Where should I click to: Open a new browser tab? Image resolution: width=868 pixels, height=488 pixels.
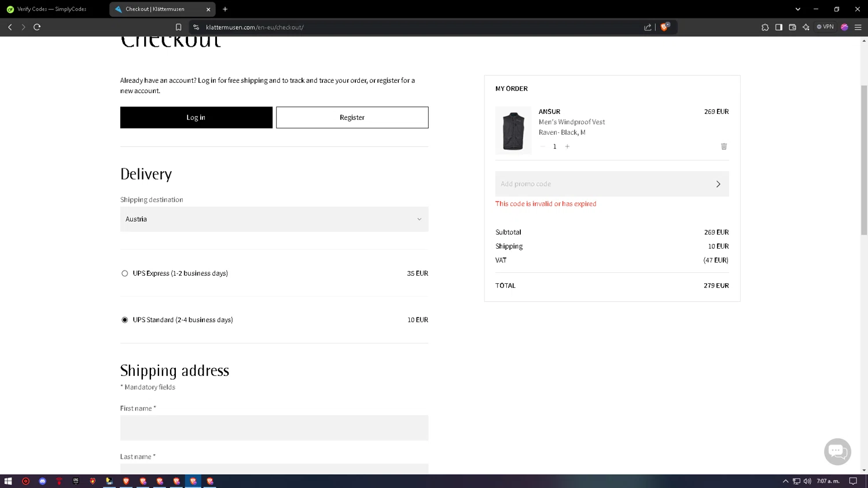coord(225,9)
